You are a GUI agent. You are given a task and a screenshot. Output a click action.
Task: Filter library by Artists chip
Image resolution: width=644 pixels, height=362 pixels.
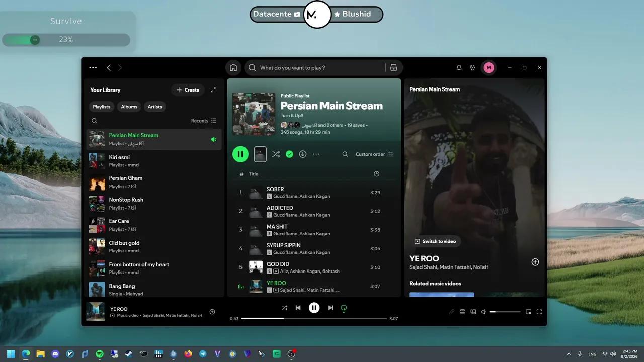click(155, 107)
